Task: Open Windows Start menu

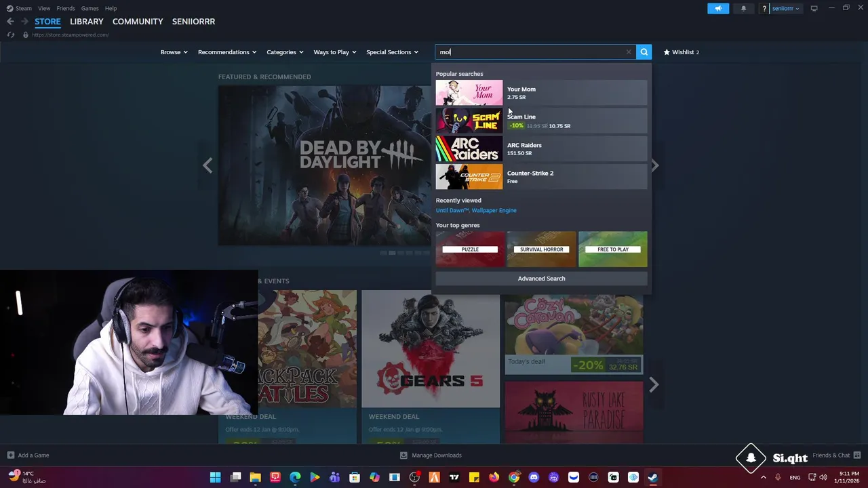Action: 215,477
